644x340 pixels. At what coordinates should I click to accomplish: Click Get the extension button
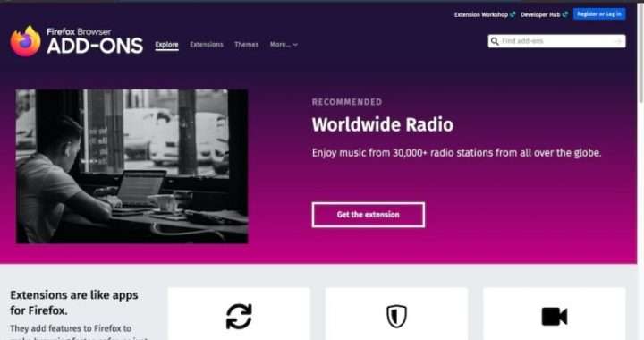pyautogui.click(x=368, y=215)
